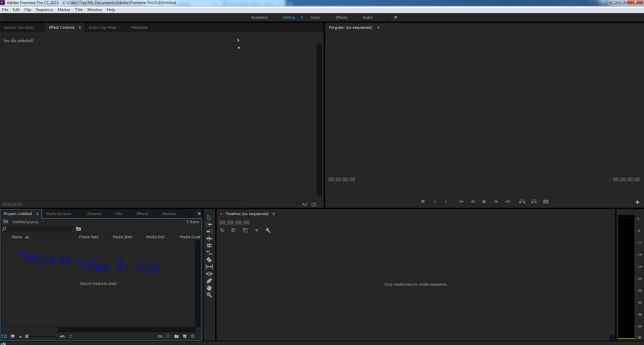Viewport: 644px width, 345px height.
Task: Select the Selection arrow tool
Action: tap(209, 218)
